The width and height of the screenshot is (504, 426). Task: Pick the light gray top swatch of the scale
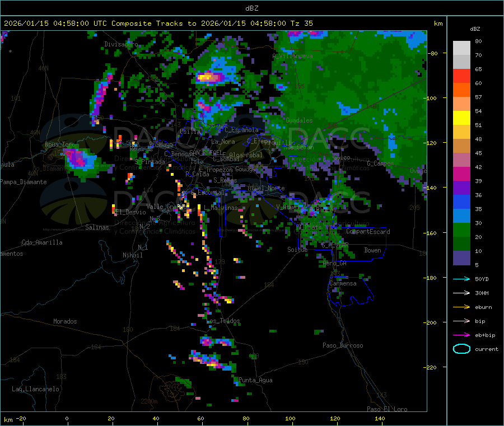click(461, 48)
